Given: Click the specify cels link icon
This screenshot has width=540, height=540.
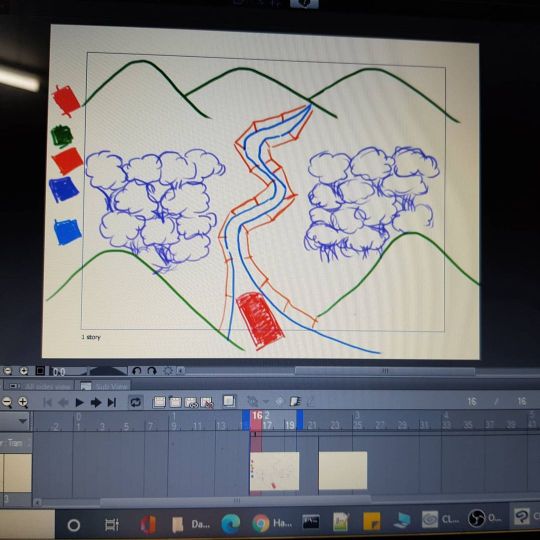Looking at the screenshot, I should tap(191, 402).
